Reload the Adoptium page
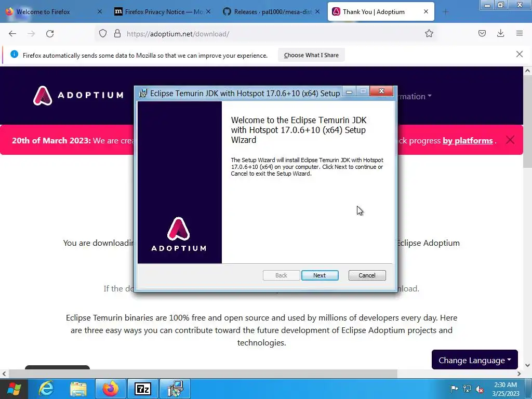 click(x=50, y=34)
